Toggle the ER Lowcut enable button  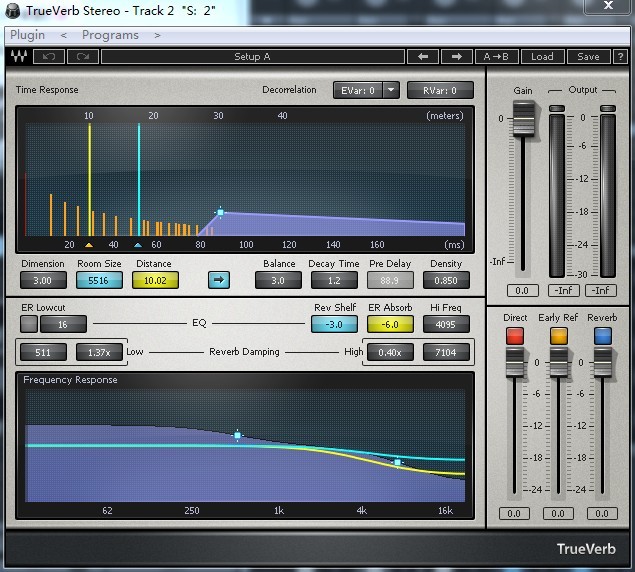pos(29,324)
